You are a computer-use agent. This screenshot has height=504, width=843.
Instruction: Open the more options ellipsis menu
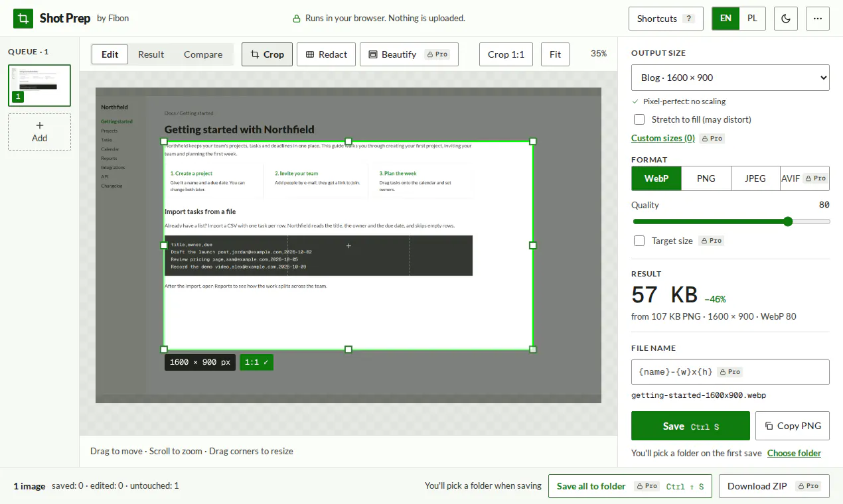point(818,19)
